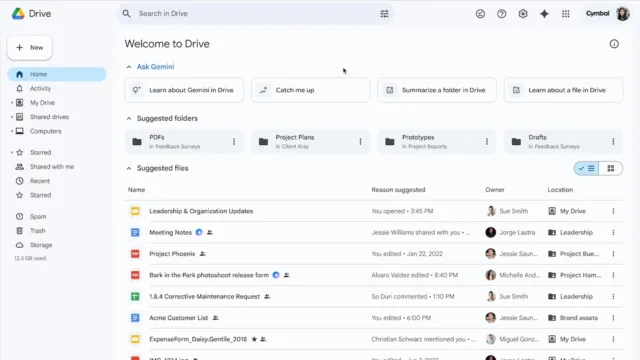This screenshot has width=640, height=360.
Task: Open Settings gear icon
Action: 523,14
